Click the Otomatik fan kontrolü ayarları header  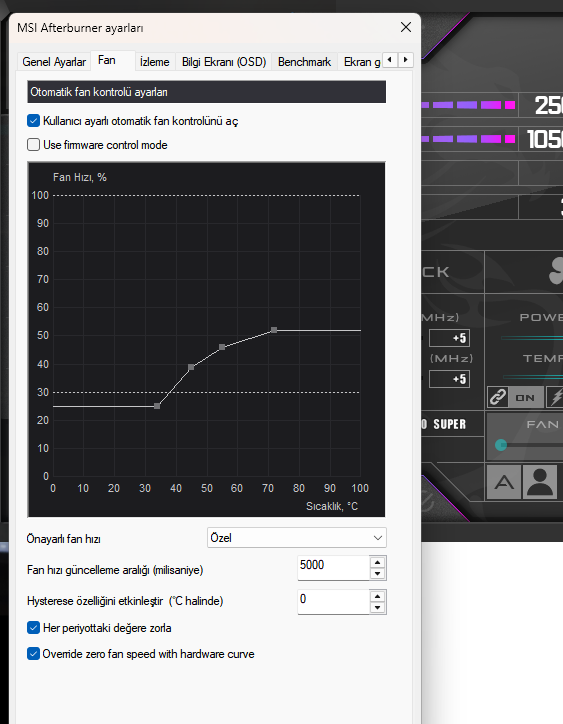(206, 92)
